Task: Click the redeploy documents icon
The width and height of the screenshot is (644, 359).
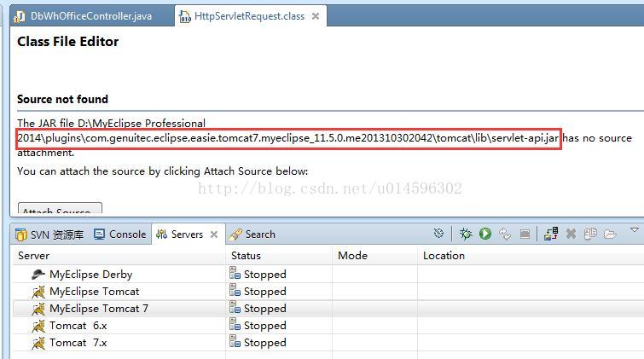Action: [x=590, y=234]
